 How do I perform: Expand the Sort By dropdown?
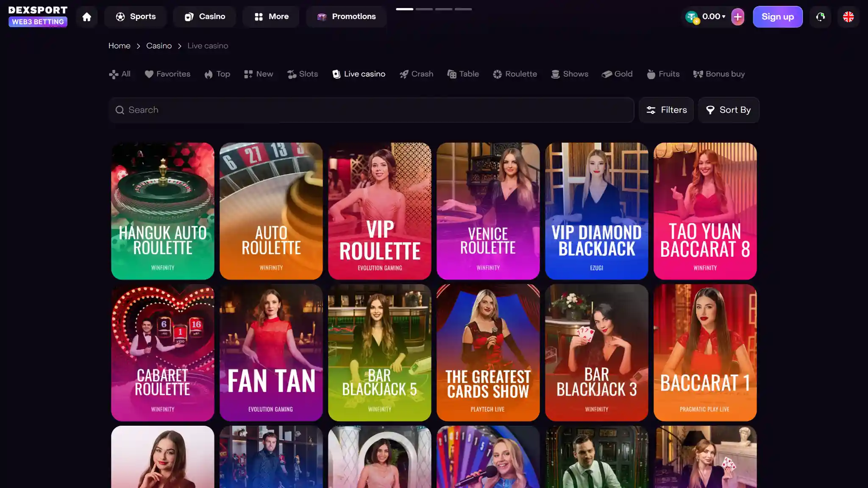coord(729,110)
